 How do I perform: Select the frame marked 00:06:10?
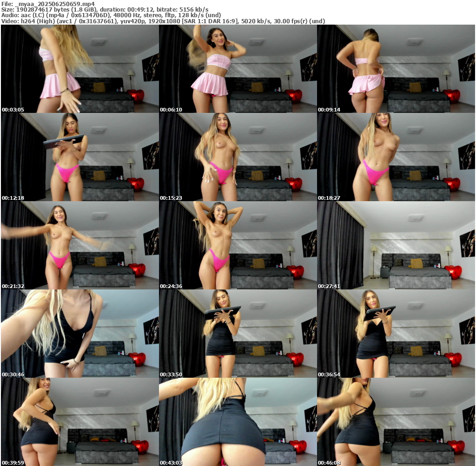point(238,69)
